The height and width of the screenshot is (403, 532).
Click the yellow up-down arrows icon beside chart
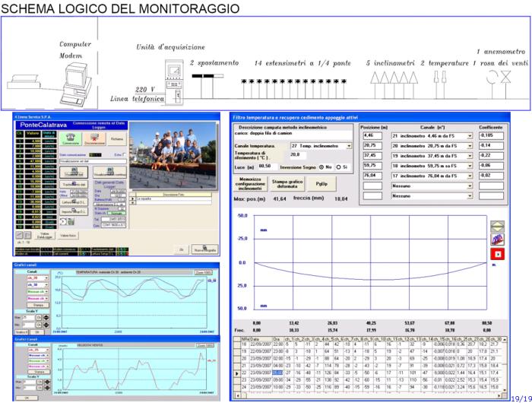click(497, 226)
